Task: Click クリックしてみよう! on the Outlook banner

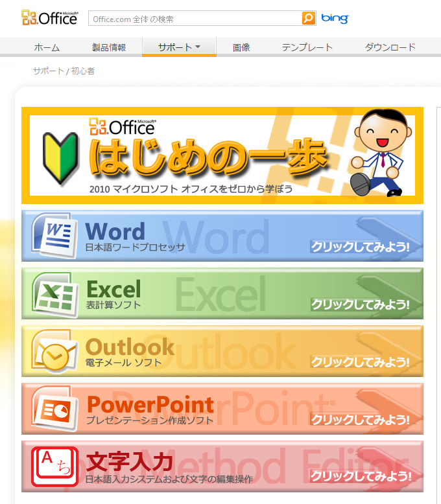Action: (x=360, y=362)
